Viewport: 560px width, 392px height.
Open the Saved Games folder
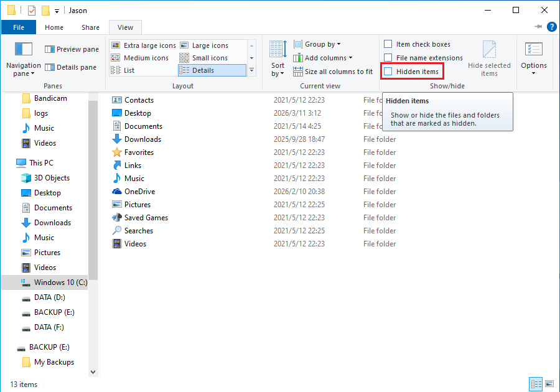(x=147, y=217)
